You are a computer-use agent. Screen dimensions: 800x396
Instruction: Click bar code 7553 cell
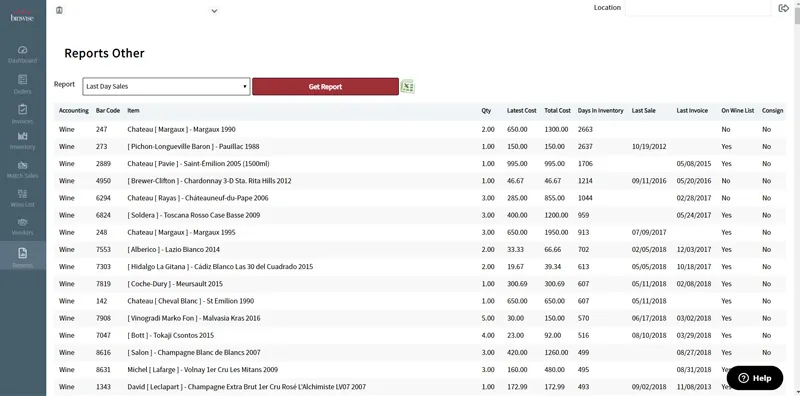103,250
